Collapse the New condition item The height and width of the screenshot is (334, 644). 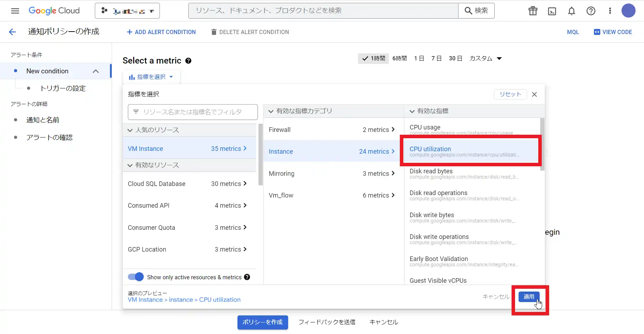96,71
